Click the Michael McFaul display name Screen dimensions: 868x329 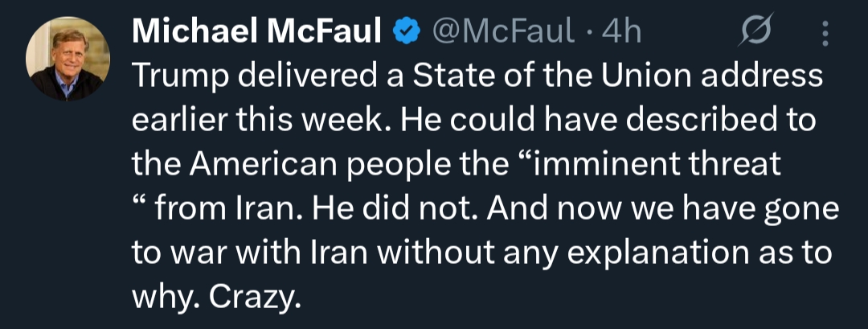(x=256, y=31)
